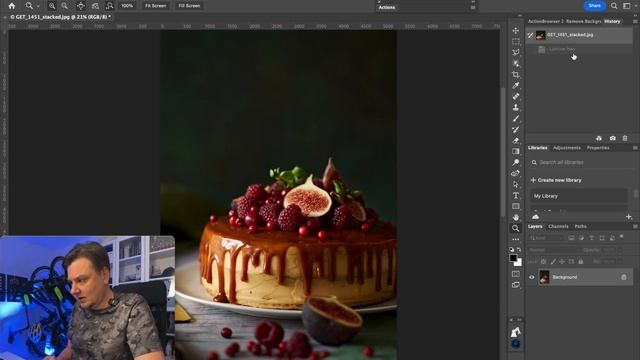Open the History panel menu

[635, 21]
